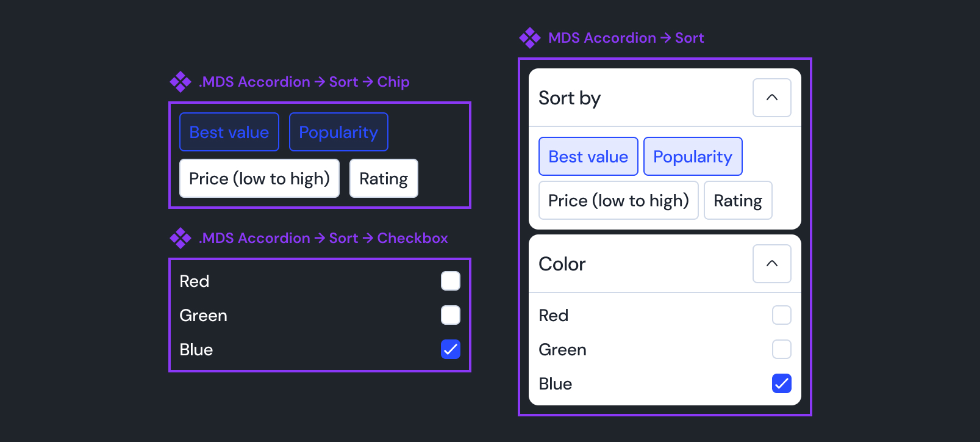The height and width of the screenshot is (442, 980).
Task: Collapse the Color accordion section
Action: [771, 264]
